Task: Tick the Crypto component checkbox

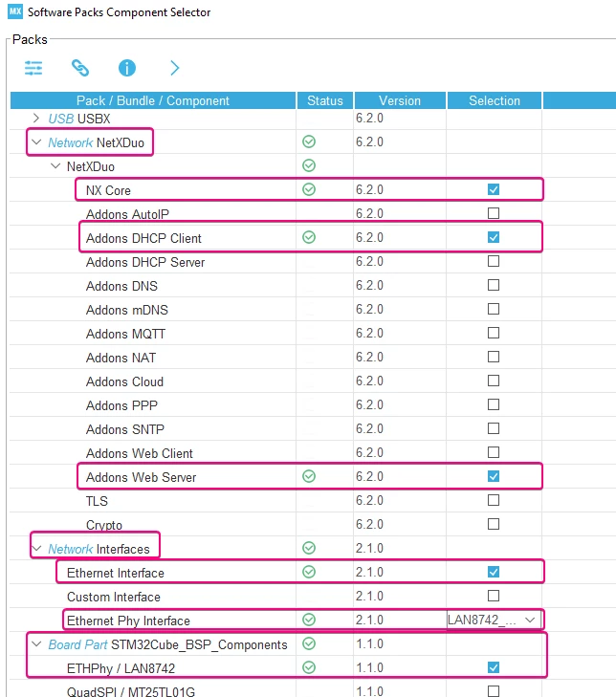Action: [x=494, y=524]
